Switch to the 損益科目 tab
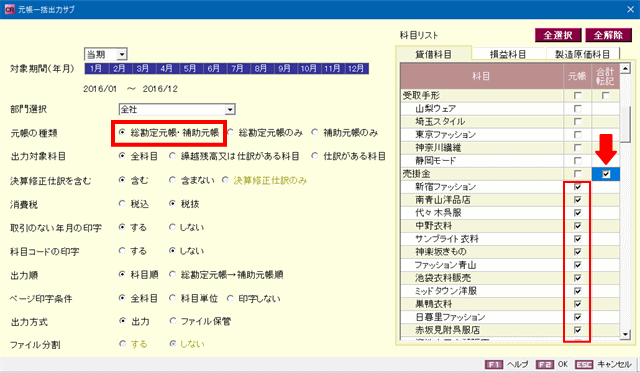Screen dimensions: 640x373 point(508,54)
